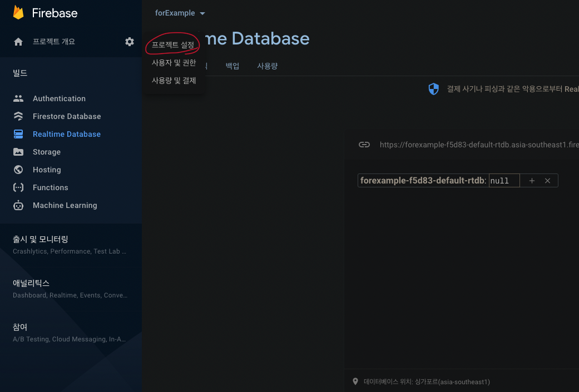Open Firestore Database in the sidebar
This screenshot has height=392, width=579.
67,116
